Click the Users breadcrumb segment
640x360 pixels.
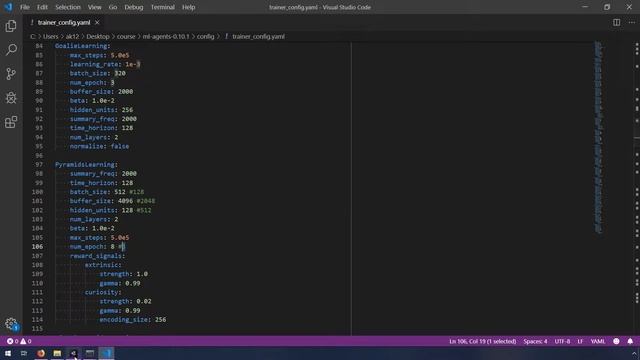pyautogui.click(x=51, y=36)
